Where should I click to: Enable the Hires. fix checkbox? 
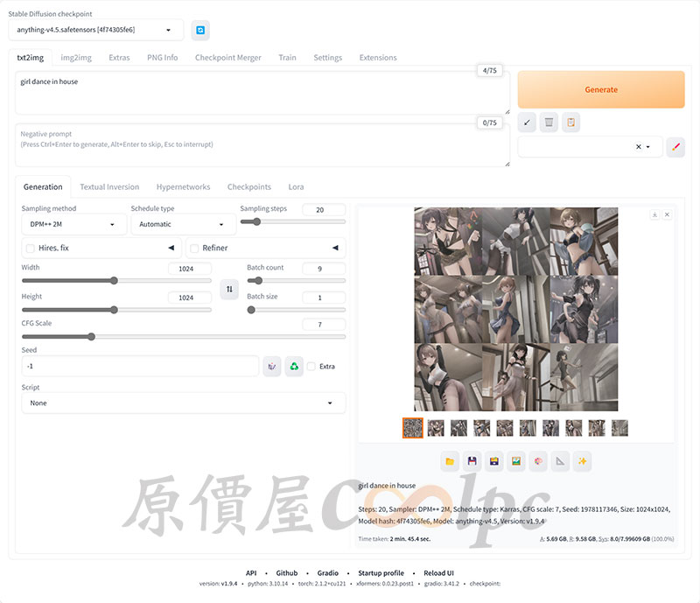31,249
